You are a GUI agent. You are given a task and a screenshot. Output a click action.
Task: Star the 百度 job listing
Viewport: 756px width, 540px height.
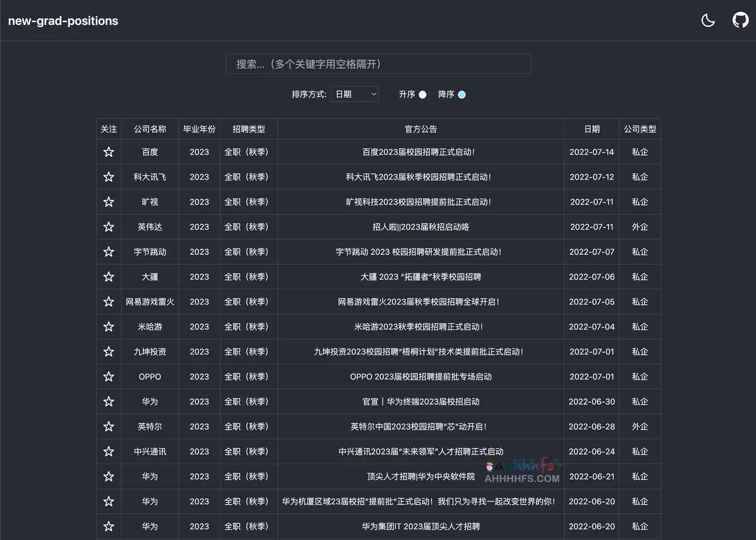109,152
